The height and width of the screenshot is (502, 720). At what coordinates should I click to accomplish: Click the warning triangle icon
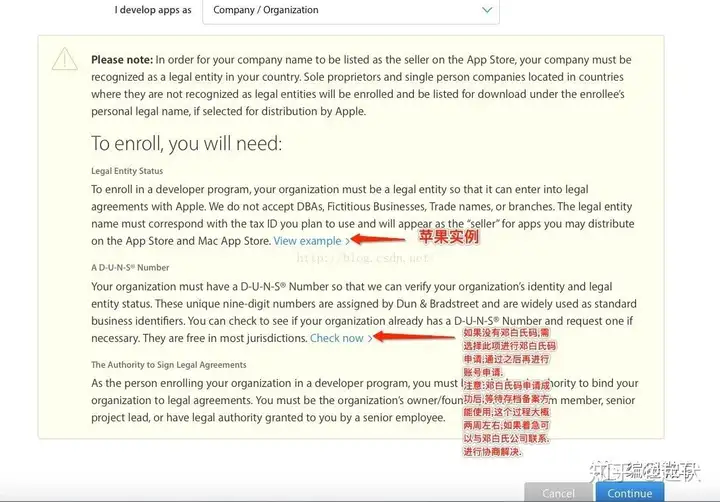coord(65,59)
